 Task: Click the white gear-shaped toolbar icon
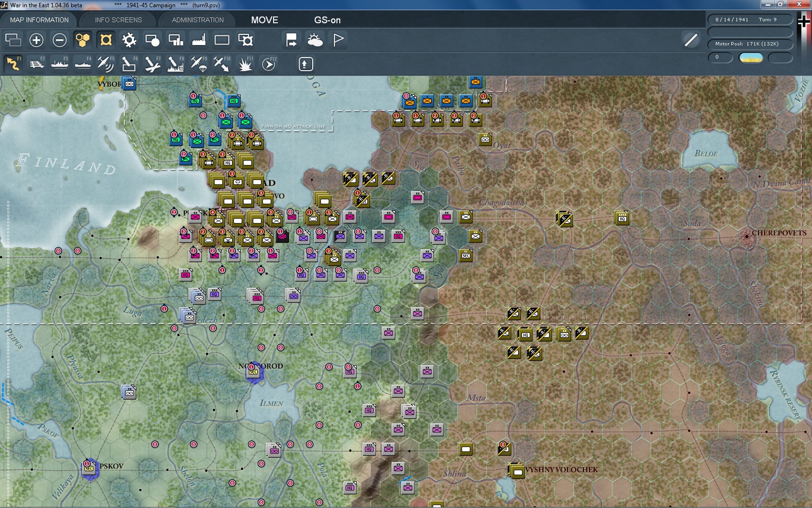(129, 40)
